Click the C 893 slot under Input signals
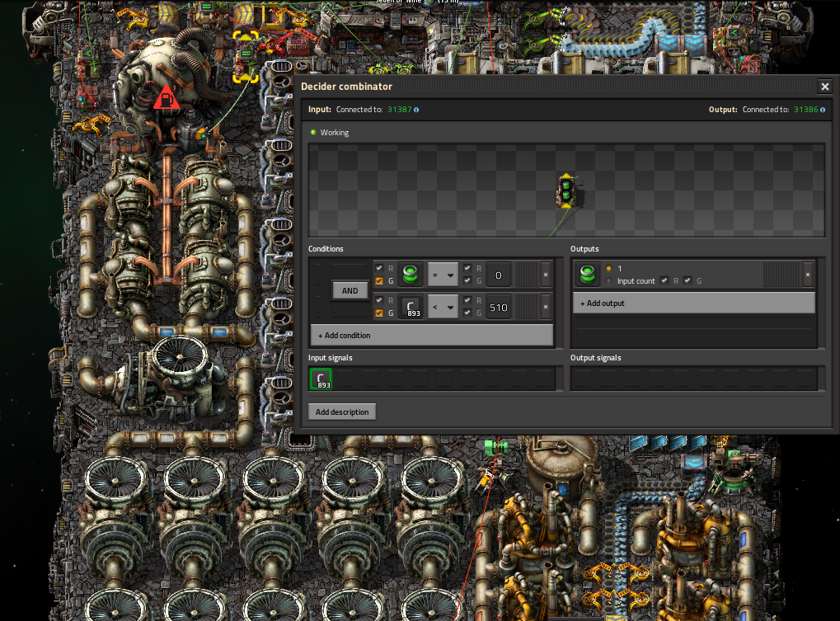 click(321, 379)
